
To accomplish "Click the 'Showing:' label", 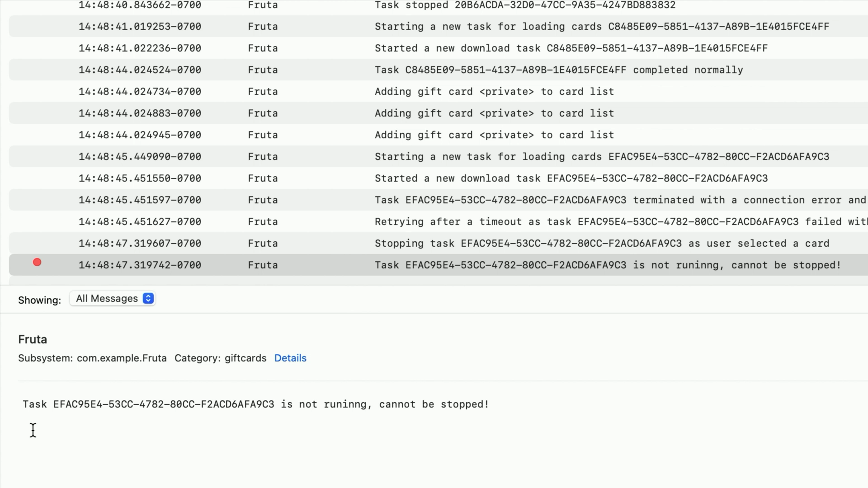I will coord(39,300).
